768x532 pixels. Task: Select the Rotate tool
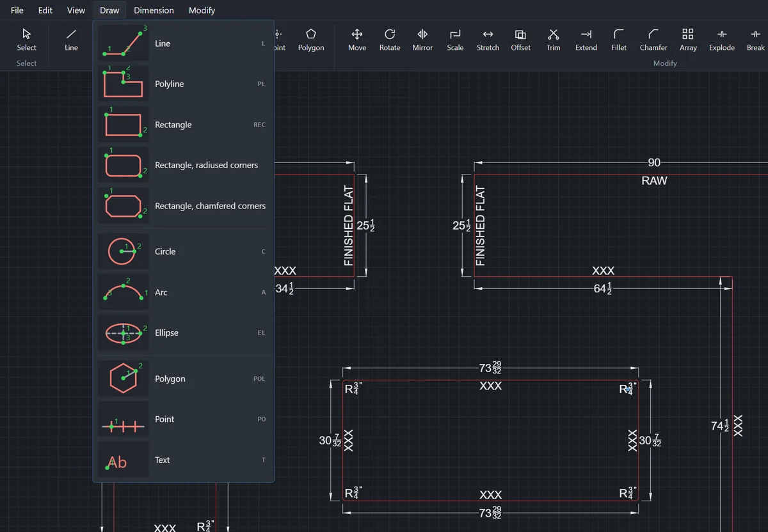(390, 40)
